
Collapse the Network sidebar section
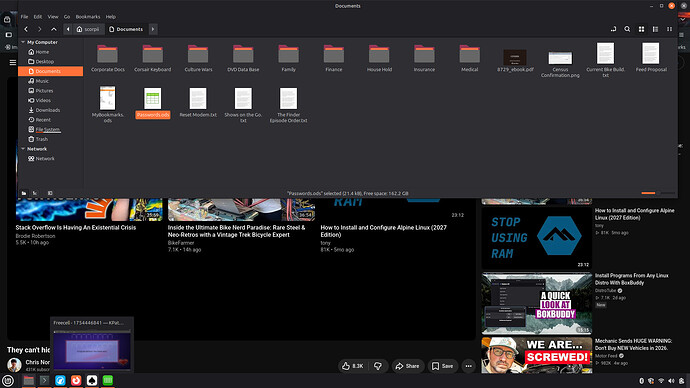click(23, 149)
